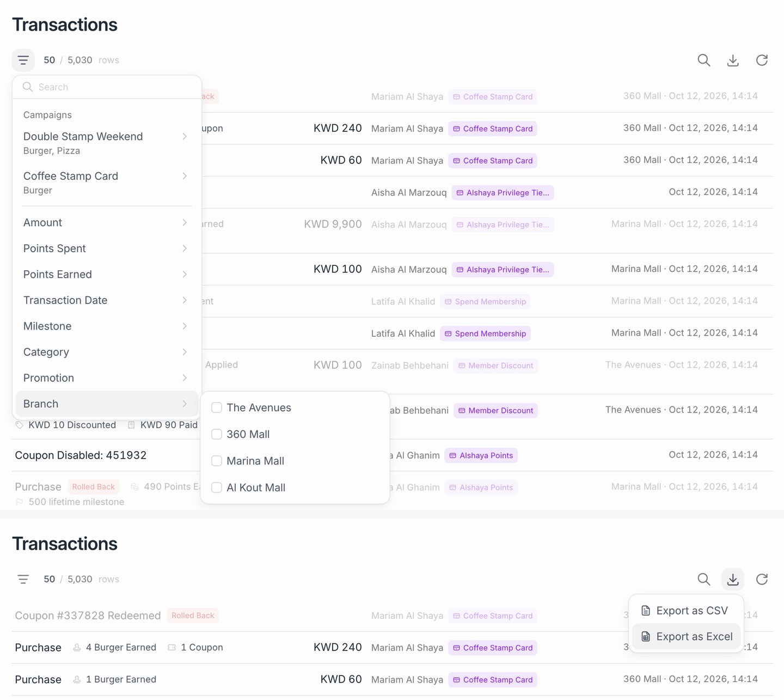
Task: Click the coupon icon beside 1 Coupon
Action: [x=171, y=647]
